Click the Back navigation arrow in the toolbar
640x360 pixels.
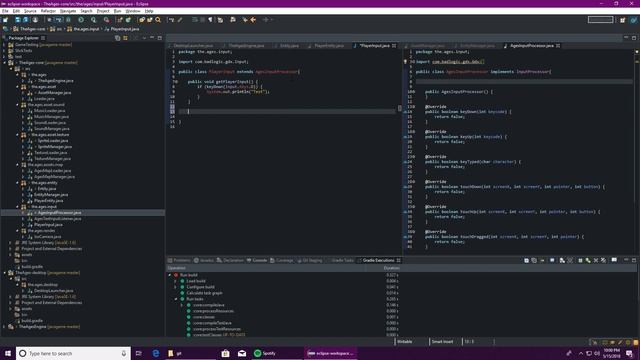point(253,20)
